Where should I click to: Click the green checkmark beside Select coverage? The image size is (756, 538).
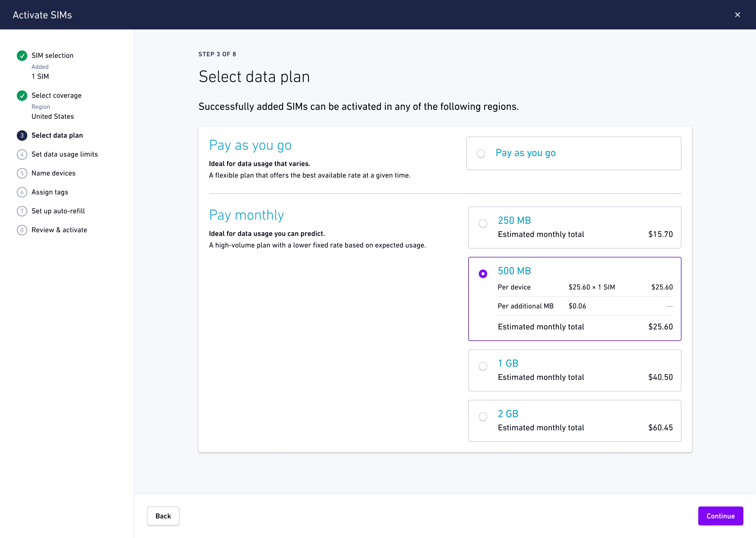click(x=22, y=96)
